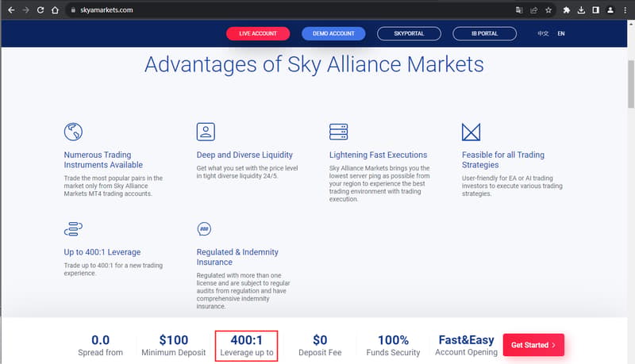Click the stacked coins leverage icon
The width and height of the screenshot is (635, 364).
pos(73,229)
